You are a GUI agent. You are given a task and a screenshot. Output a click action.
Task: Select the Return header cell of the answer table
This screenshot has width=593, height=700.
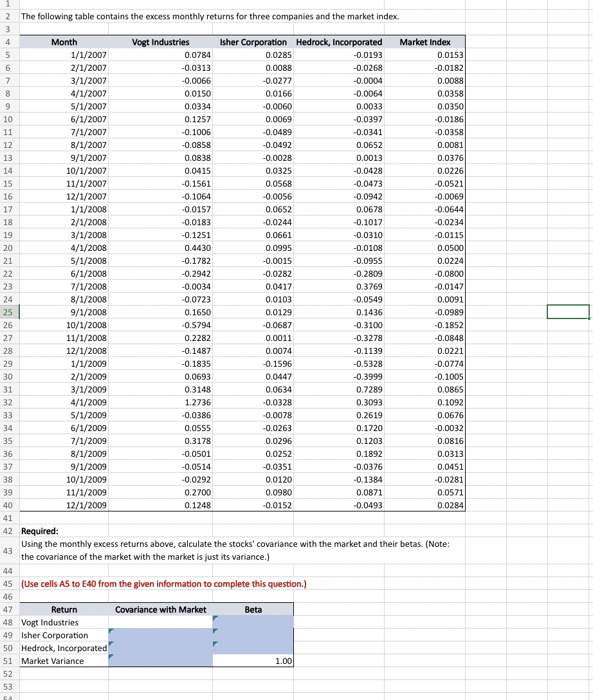point(64,609)
